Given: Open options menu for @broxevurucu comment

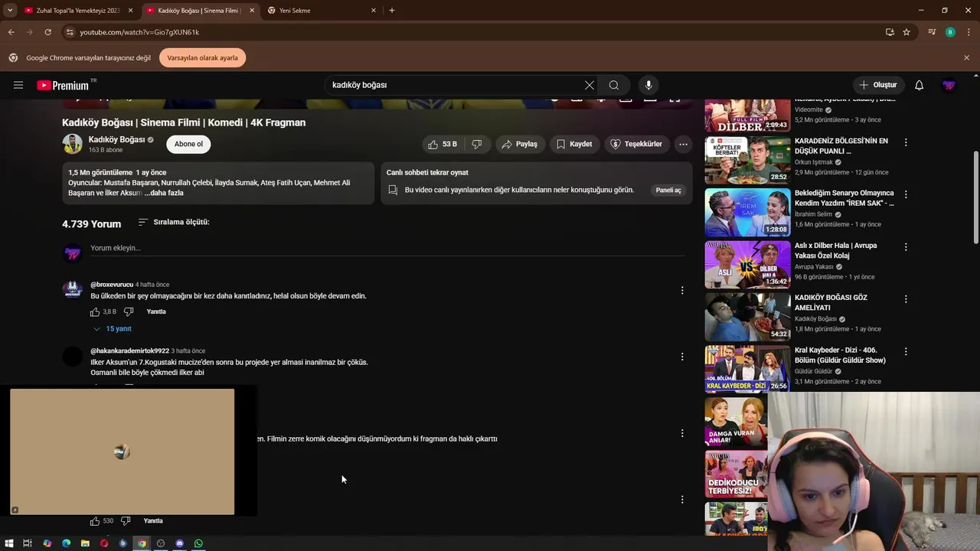Looking at the screenshot, I should click(682, 290).
